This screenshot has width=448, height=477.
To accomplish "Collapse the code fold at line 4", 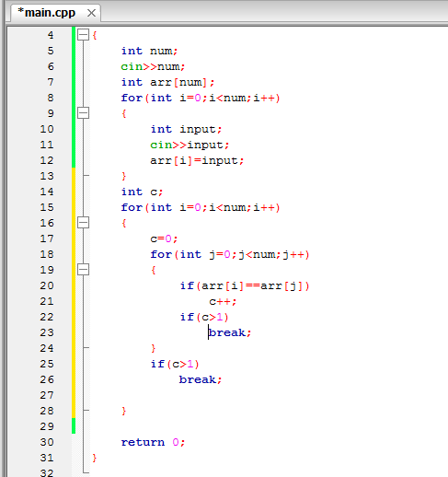I will [x=83, y=35].
